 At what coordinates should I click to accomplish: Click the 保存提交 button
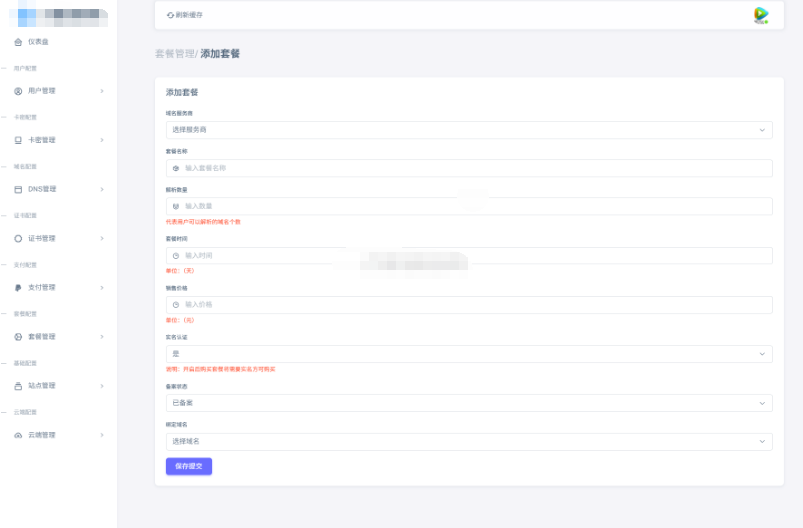(189, 467)
